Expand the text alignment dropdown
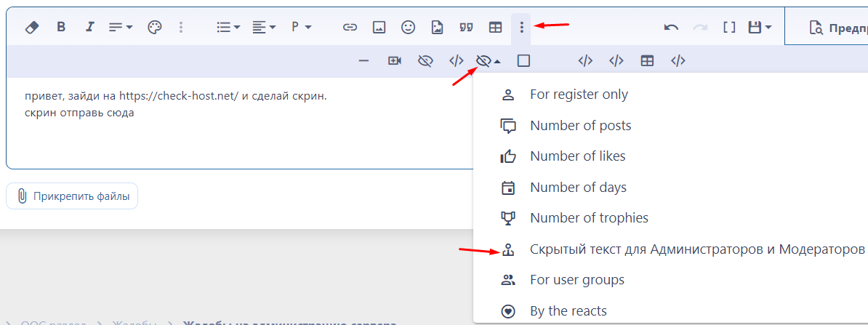This screenshot has height=325, width=868. pos(264,28)
